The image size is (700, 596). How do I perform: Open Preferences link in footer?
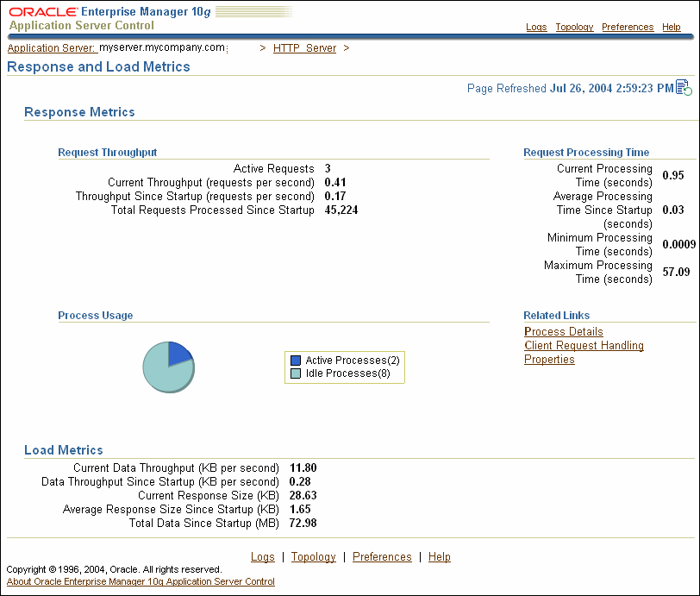point(382,556)
